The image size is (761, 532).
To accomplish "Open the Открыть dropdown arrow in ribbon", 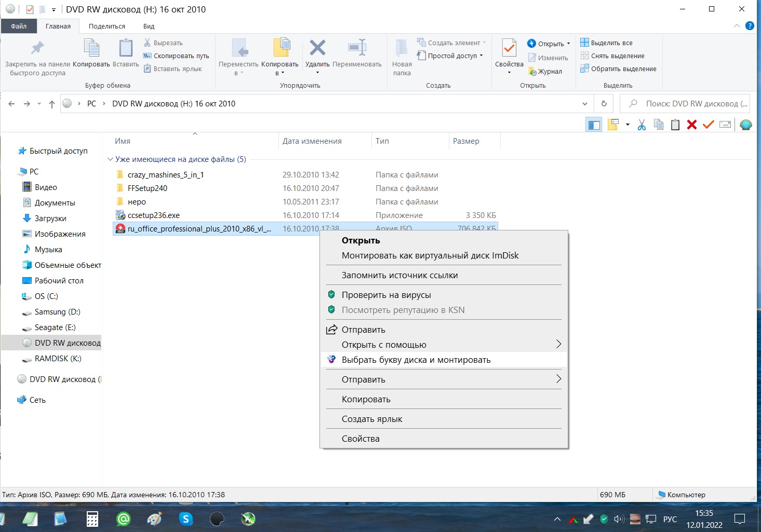I will (568, 44).
